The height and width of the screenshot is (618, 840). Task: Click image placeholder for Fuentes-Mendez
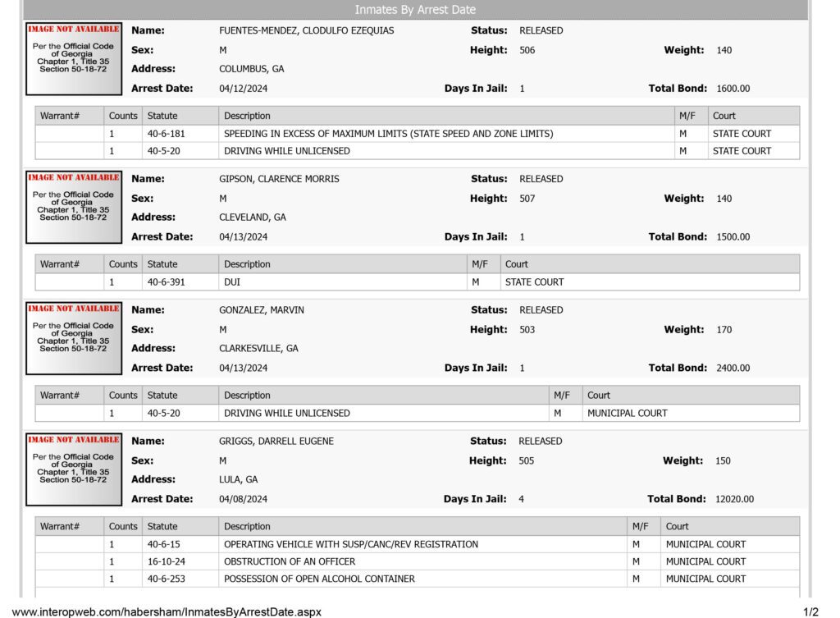pos(74,58)
